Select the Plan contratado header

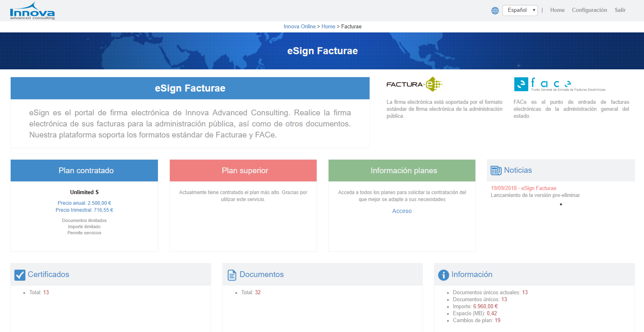[x=84, y=170]
